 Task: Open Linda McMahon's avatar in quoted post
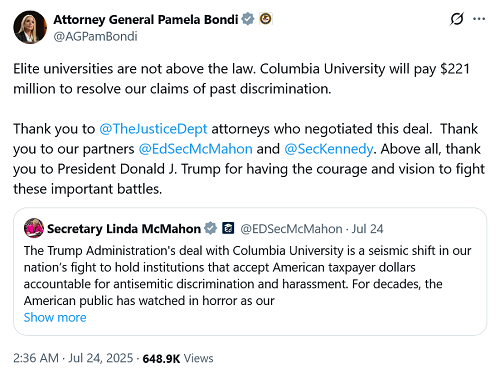tap(34, 228)
